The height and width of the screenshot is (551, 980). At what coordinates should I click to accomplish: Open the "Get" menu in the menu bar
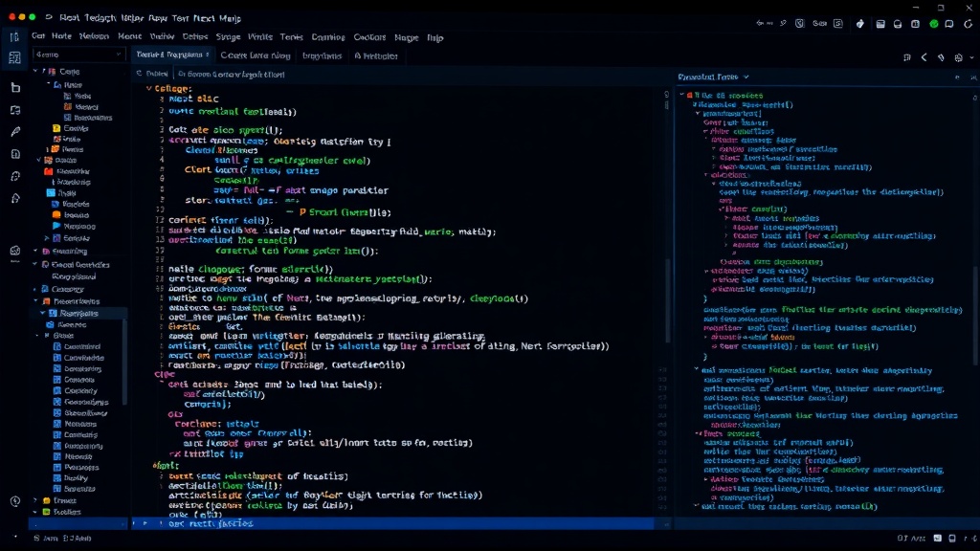pos(38,36)
